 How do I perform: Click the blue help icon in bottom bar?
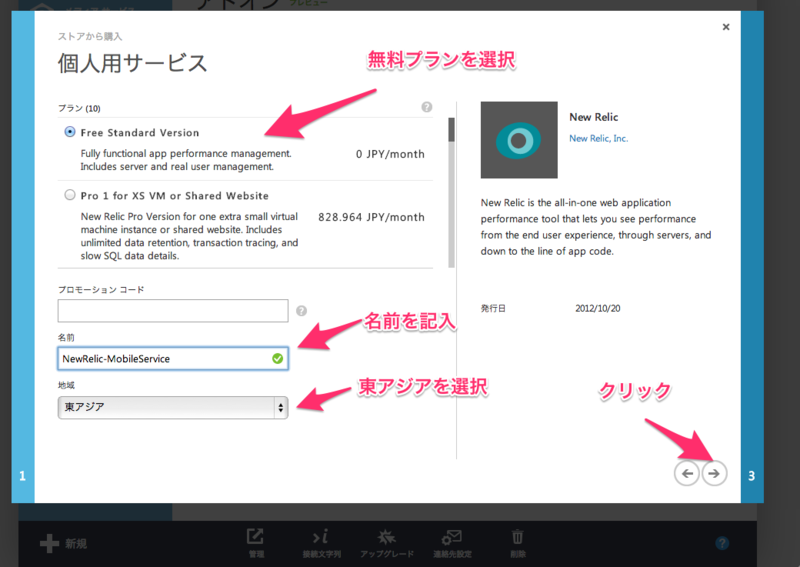pos(722,543)
